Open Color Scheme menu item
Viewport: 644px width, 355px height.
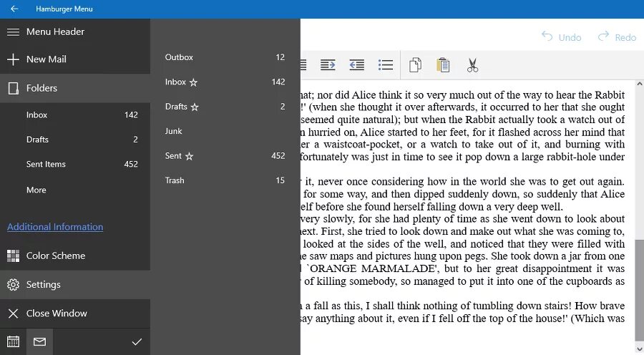click(75, 256)
